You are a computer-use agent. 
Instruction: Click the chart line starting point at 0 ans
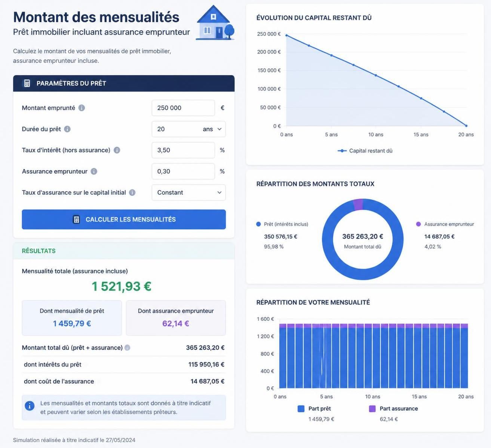[x=286, y=35]
